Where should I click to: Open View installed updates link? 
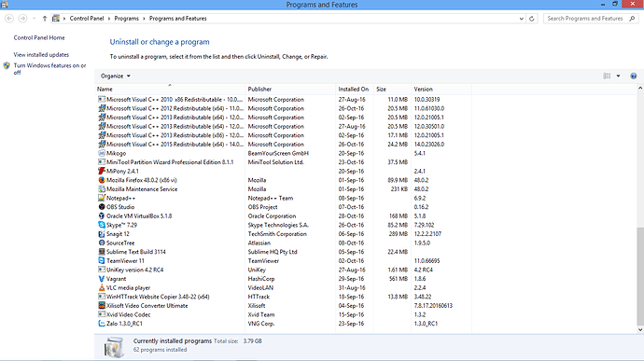41,55
